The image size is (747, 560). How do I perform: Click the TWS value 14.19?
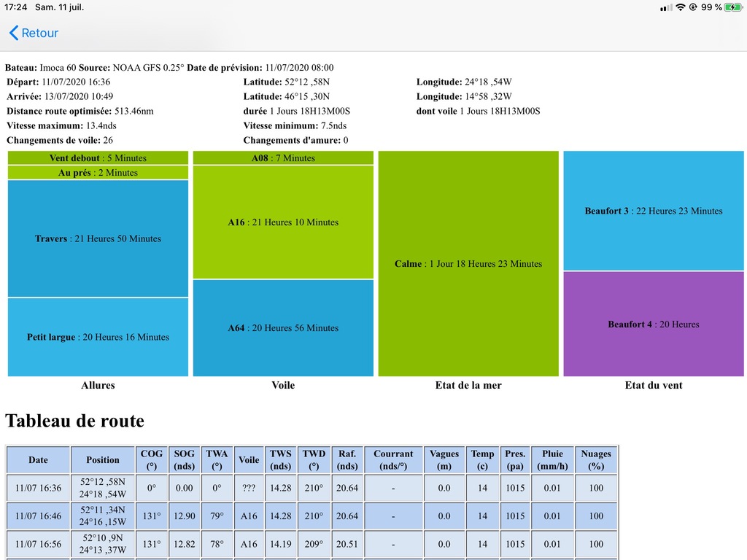[x=281, y=544]
